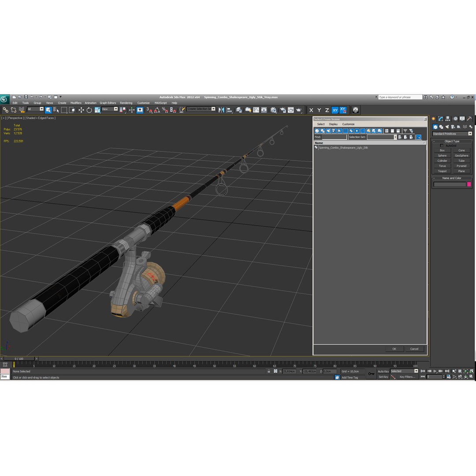Viewport: 476px width, 476px height.
Task: Choose the Select and Rotate tool
Action: point(89,110)
